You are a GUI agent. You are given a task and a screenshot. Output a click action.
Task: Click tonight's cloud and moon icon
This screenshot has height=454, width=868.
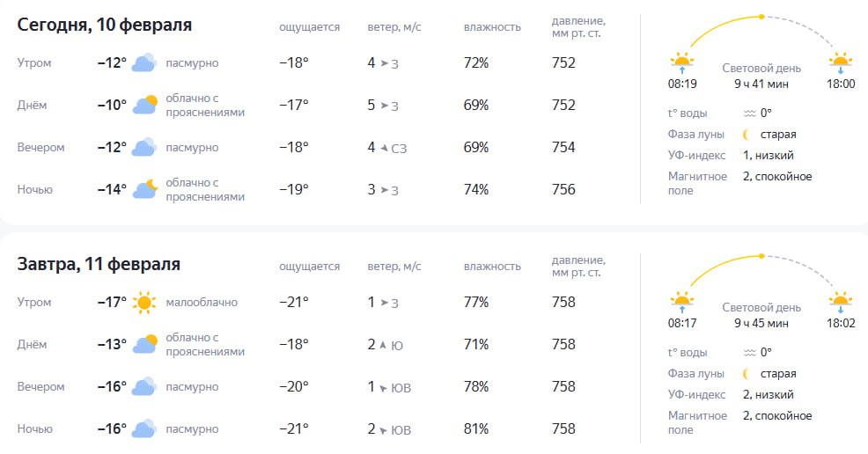point(144,189)
